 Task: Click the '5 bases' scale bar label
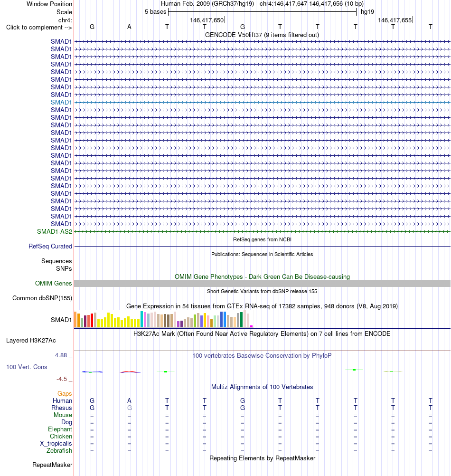155,12
